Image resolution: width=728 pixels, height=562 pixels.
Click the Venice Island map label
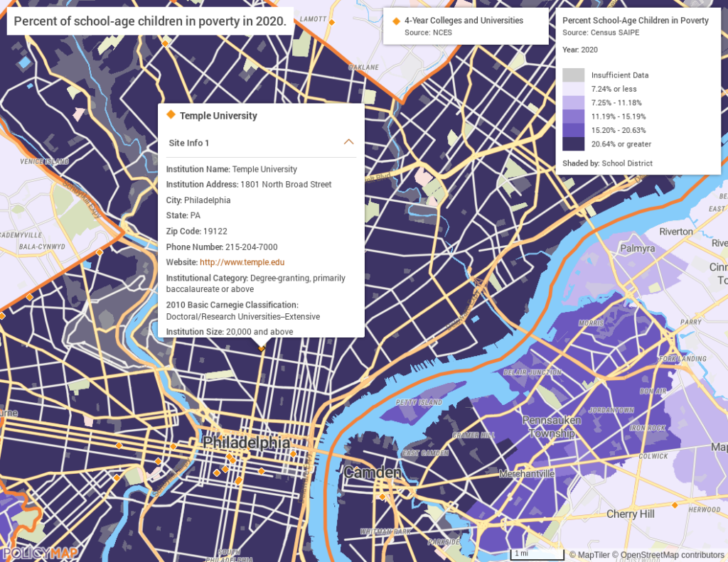tap(45, 161)
